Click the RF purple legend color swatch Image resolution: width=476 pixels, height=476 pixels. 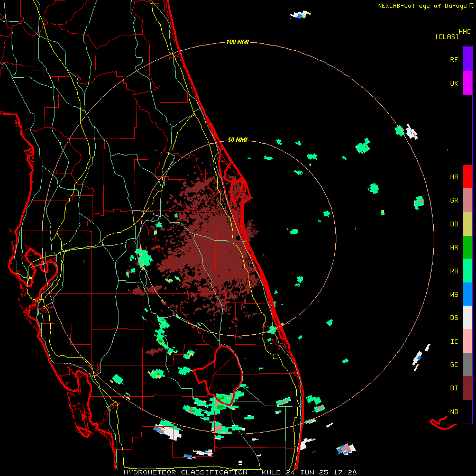[467, 59]
